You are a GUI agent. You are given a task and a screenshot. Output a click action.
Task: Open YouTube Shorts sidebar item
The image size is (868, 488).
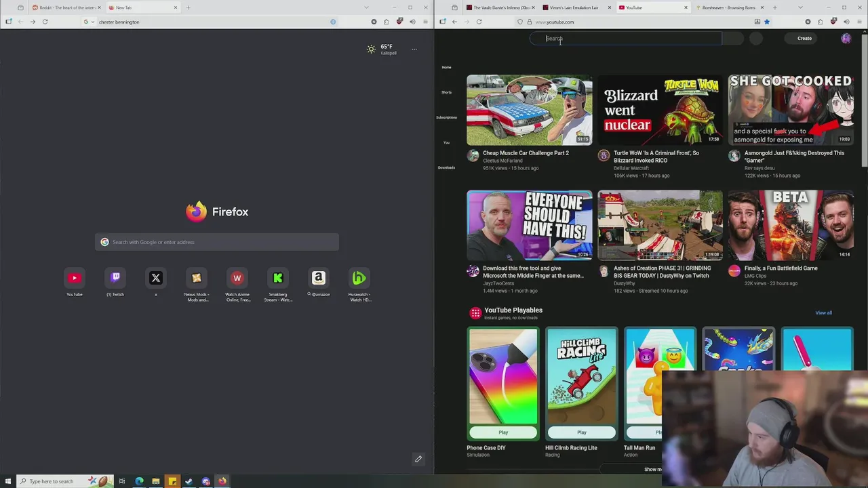[x=446, y=92]
